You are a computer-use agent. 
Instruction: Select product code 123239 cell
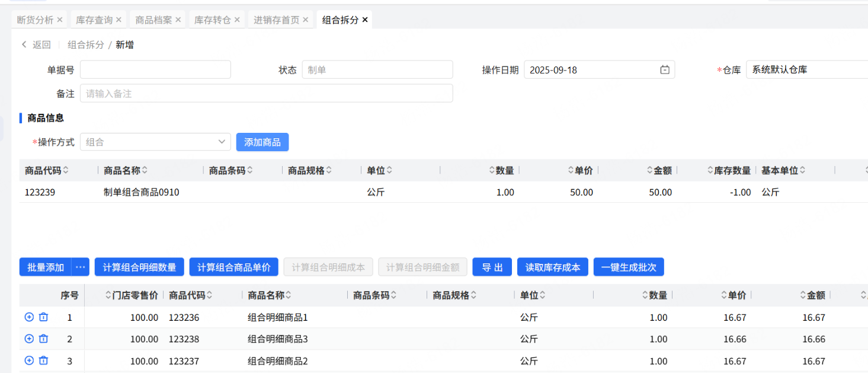coord(40,192)
